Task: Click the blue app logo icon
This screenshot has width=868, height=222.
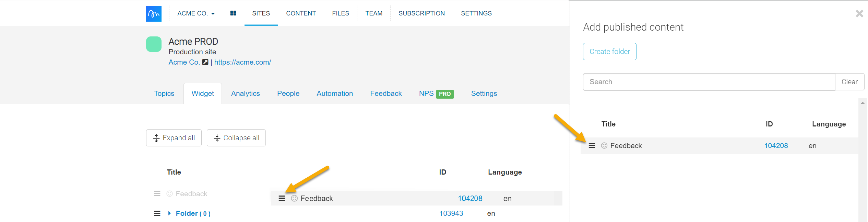Action: (154, 14)
